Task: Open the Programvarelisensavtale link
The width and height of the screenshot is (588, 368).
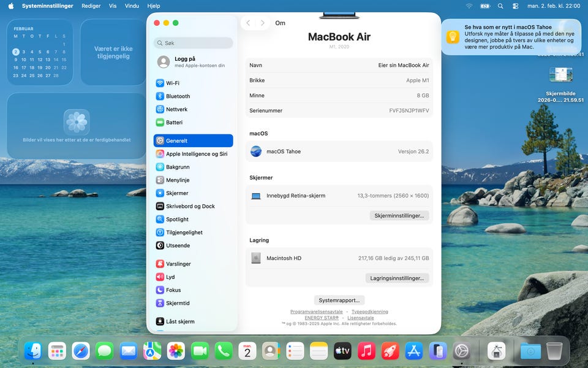Action: pyautogui.click(x=316, y=312)
